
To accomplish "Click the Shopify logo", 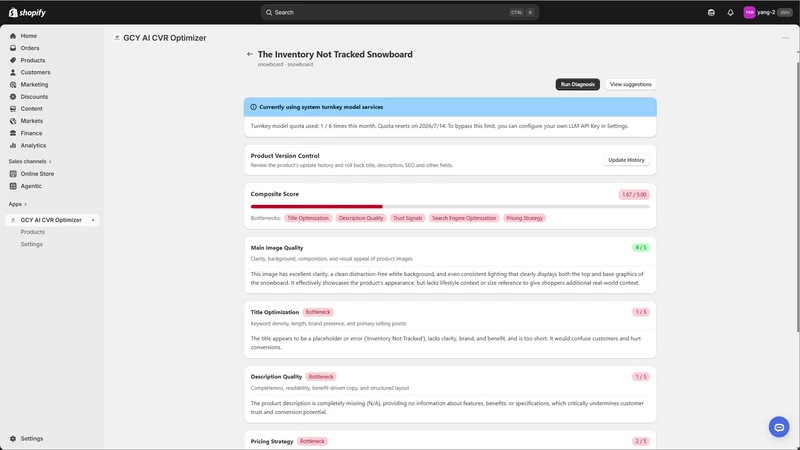I will pyautogui.click(x=27, y=12).
